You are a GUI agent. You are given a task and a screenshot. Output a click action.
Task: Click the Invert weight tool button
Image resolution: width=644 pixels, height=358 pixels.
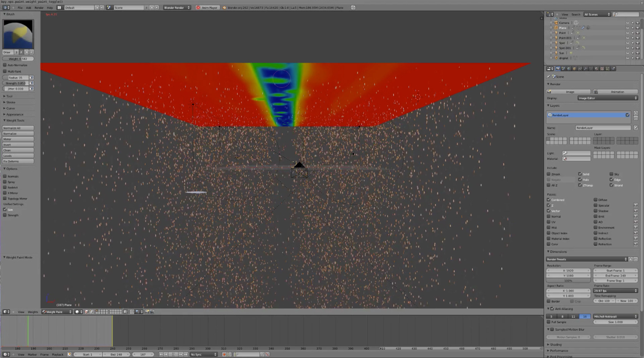click(18, 144)
